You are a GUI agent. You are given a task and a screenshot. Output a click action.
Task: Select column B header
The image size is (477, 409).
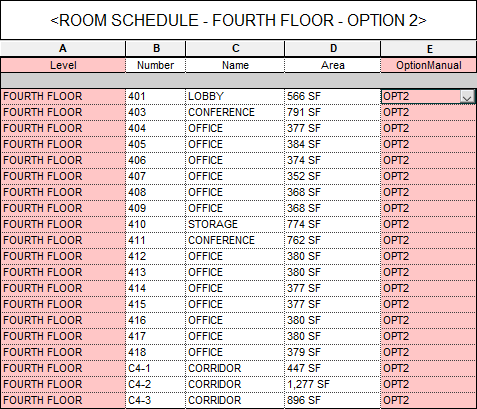click(x=156, y=49)
